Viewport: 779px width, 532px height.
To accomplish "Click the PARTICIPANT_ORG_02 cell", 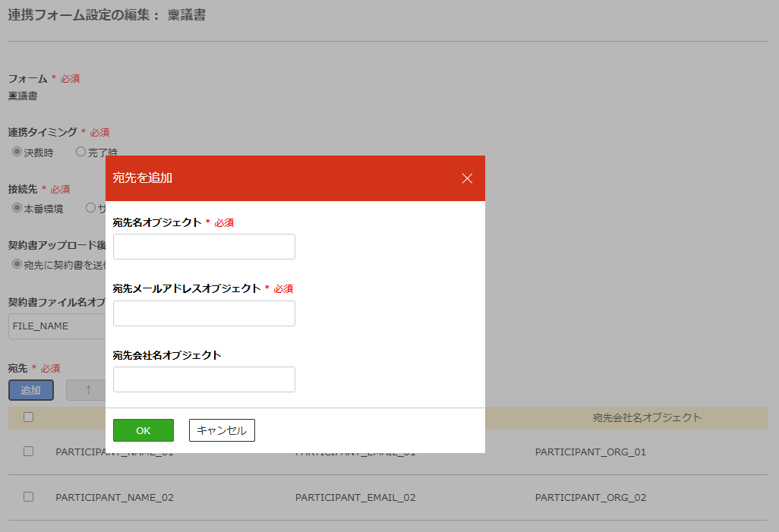I will pos(590,497).
